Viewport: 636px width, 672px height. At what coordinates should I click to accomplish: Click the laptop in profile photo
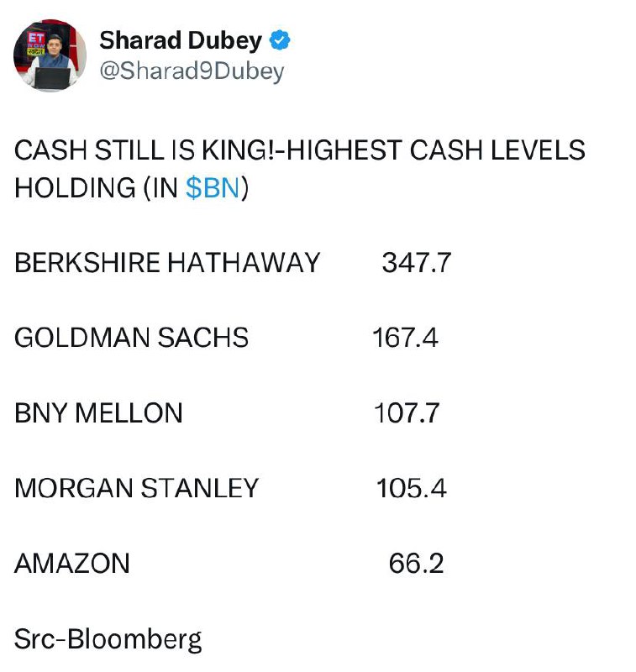coord(52,78)
